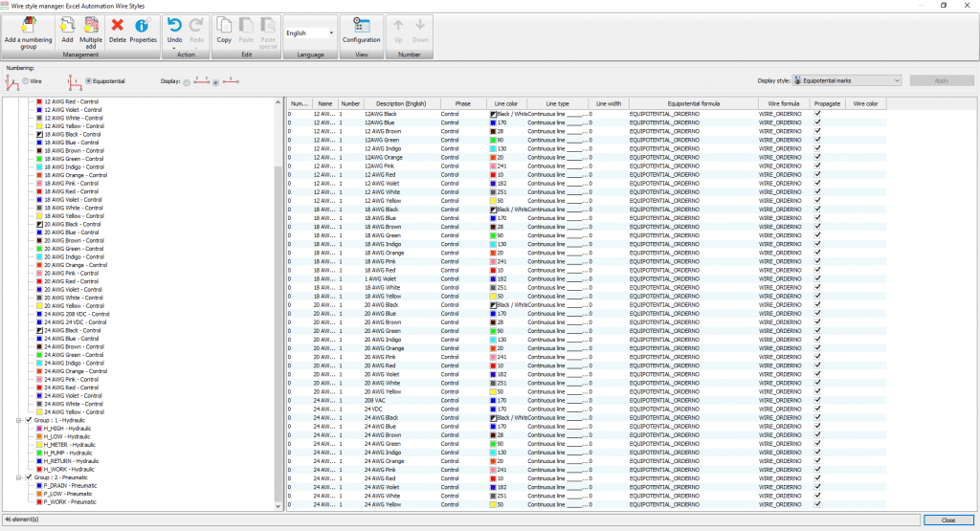980x531 pixels.
Task: Choose the single-mark display radio option
Action: click(215, 82)
